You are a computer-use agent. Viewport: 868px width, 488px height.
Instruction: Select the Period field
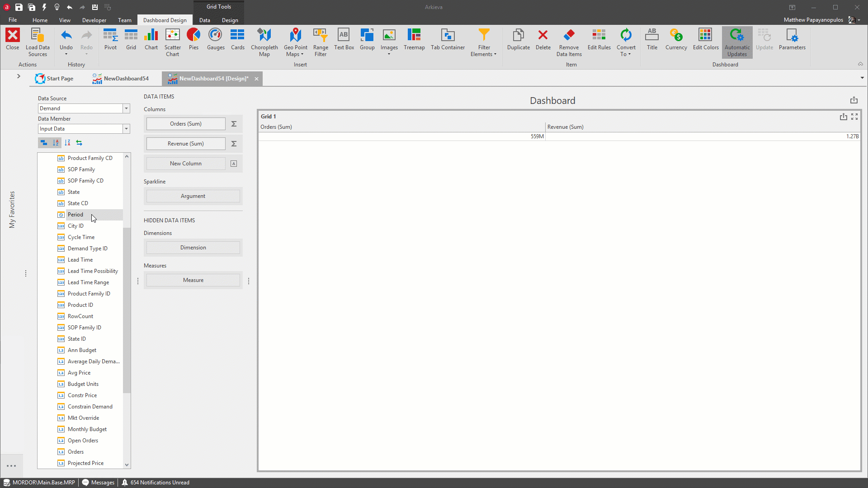(x=75, y=215)
